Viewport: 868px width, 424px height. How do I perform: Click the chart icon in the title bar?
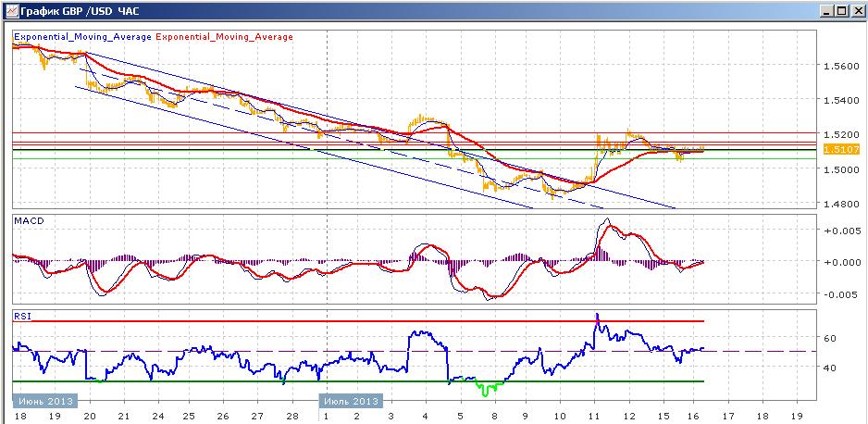(x=10, y=10)
